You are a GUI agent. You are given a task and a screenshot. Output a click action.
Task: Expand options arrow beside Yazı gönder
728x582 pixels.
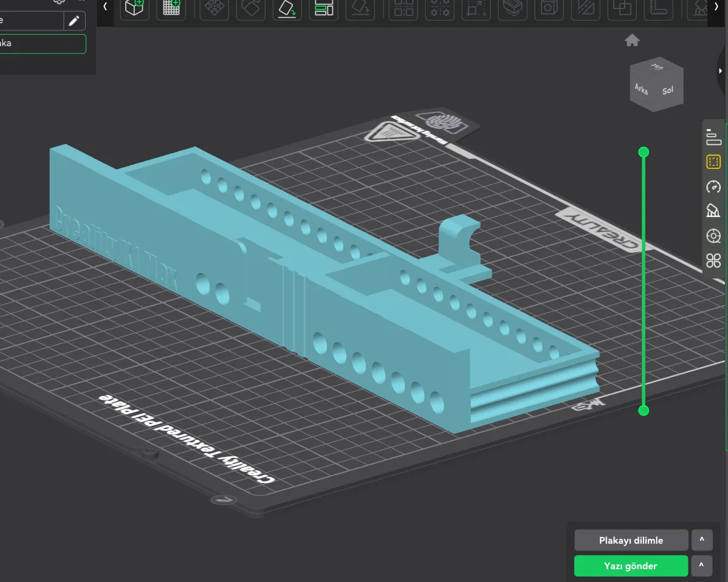(x=702, y=565)
